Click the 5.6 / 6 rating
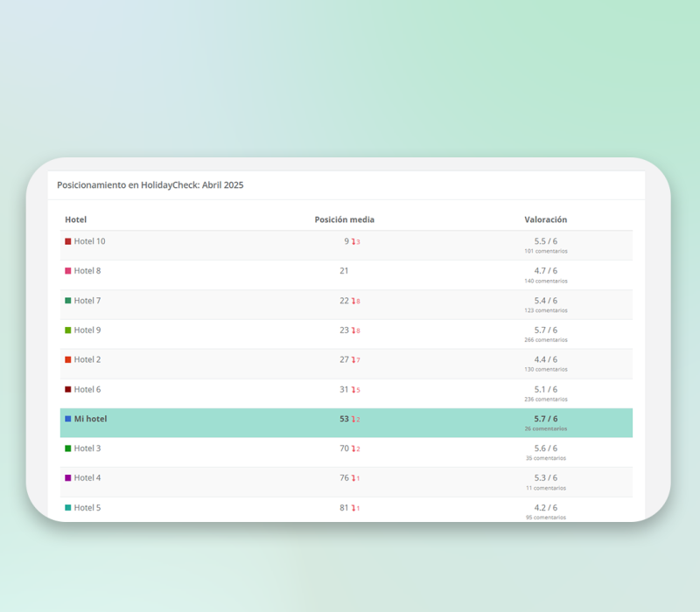700x612 pixels. coord(545,449)
